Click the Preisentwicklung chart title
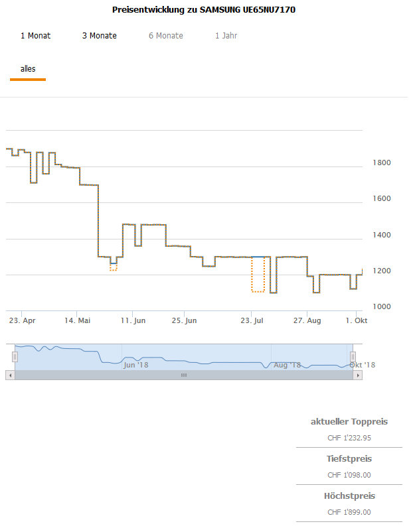 pos(204,11)
